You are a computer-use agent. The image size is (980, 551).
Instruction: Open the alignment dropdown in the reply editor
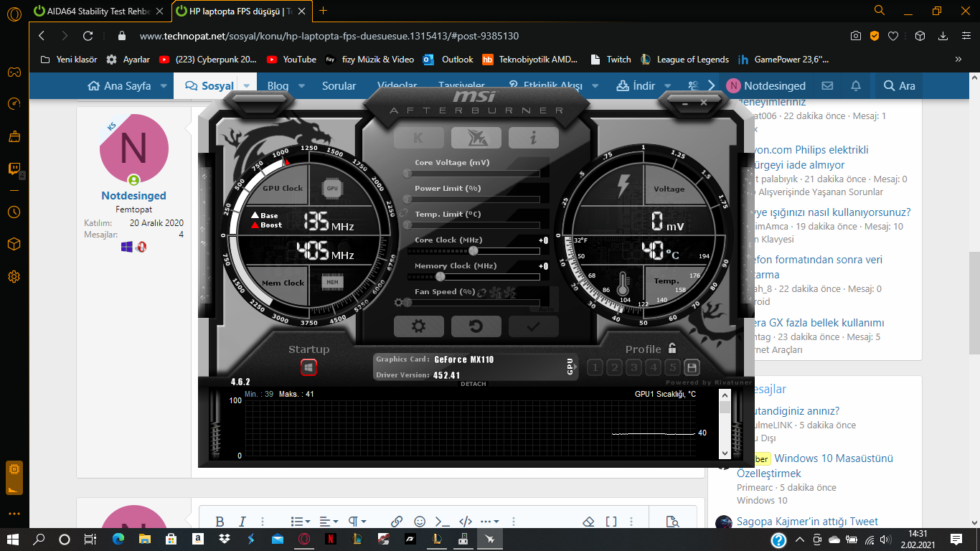point(329,522)
